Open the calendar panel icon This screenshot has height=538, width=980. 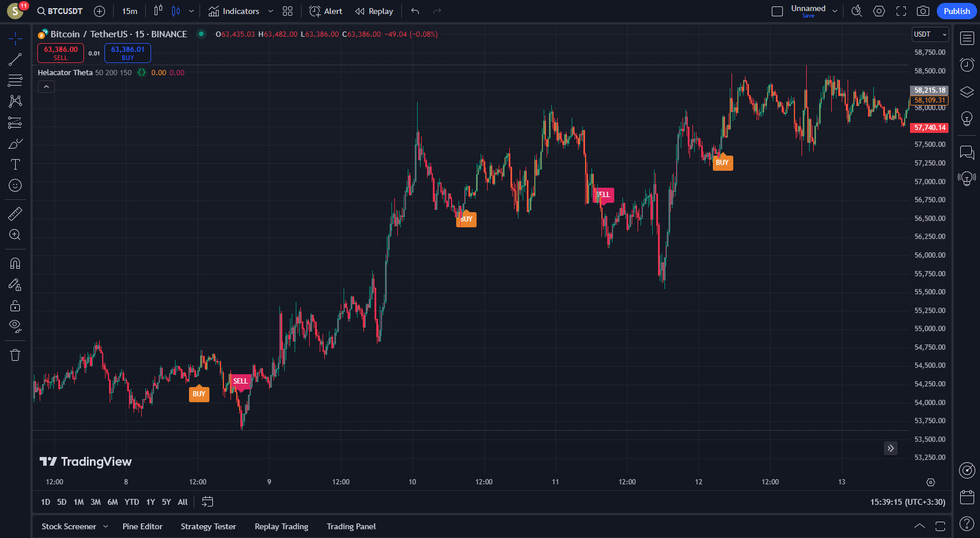click(x=967, y=497)
